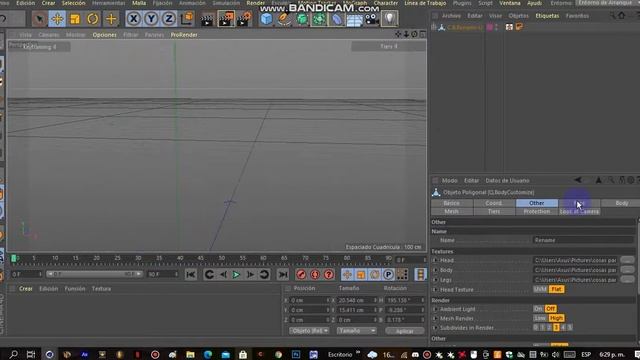Open the ProRender viewport menu
Image resolution: width=640 pixels, height=360 pixels.
coord(184,35)
